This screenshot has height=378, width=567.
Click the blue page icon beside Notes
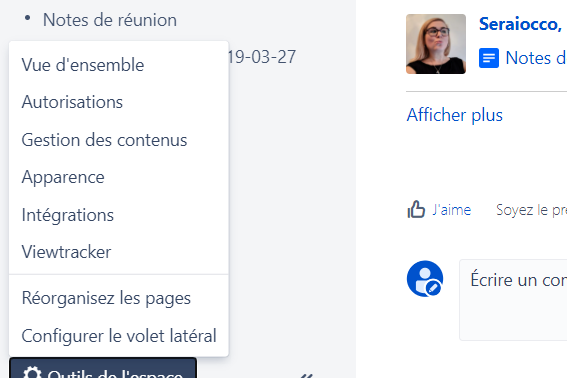coord(489,58)
